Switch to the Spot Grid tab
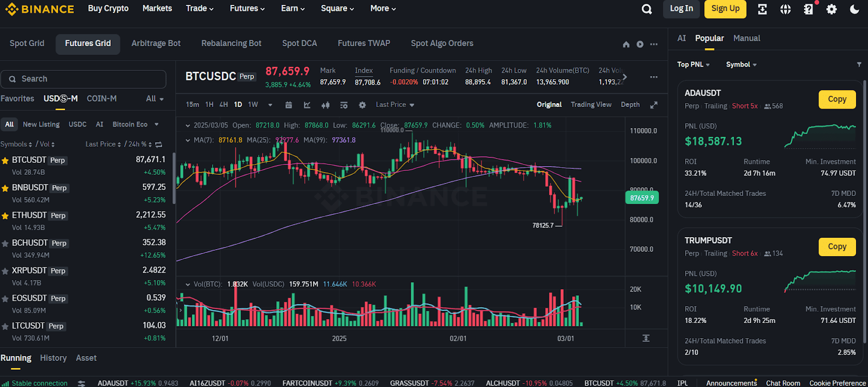This screenshot has height=387, width=868. pos(27,43)
